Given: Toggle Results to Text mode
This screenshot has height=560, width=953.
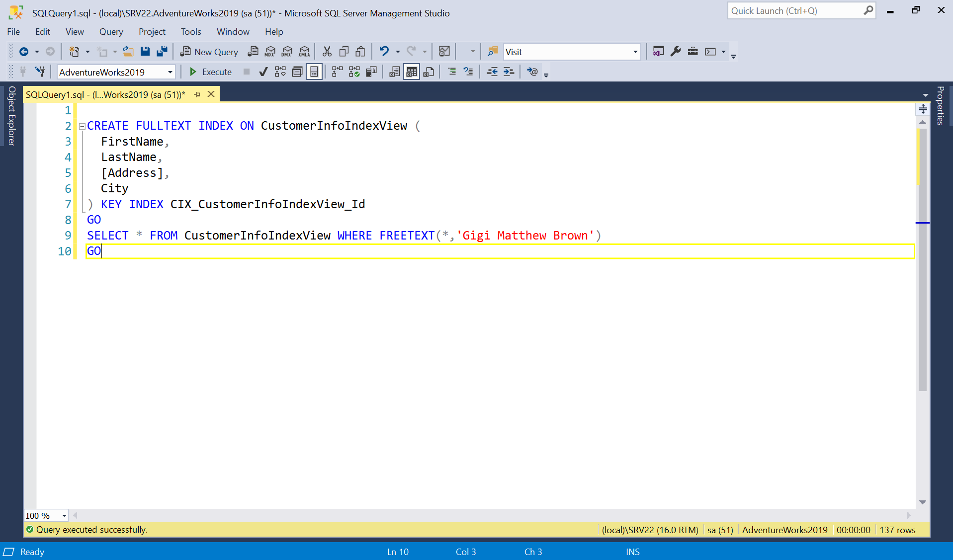Looking at the screenshot, I should (395, 72).
